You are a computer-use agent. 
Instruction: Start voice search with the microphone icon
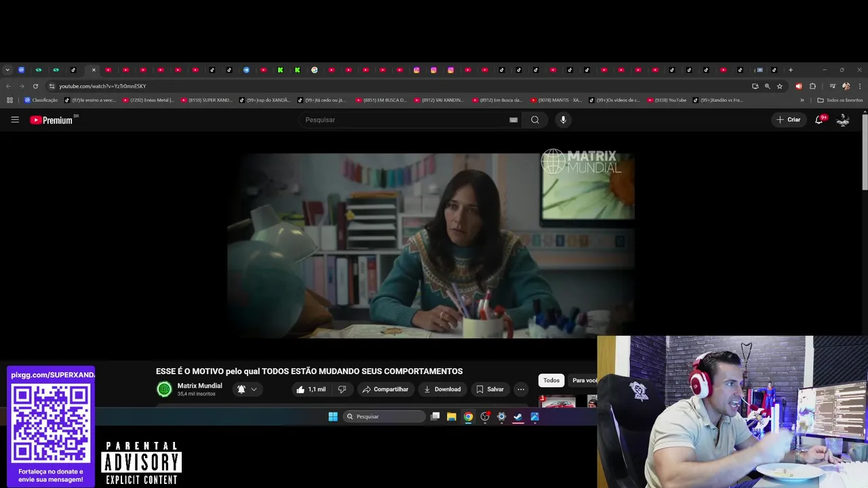click(x=563, y=120)
